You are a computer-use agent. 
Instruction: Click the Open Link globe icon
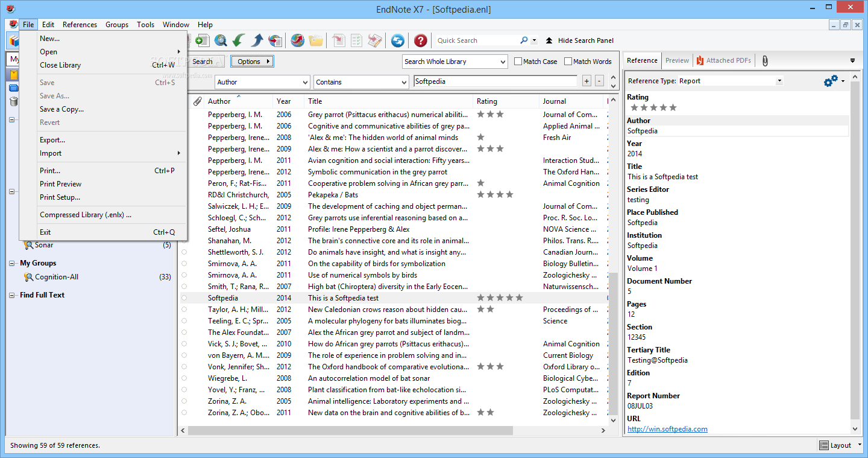pos(297,40)
